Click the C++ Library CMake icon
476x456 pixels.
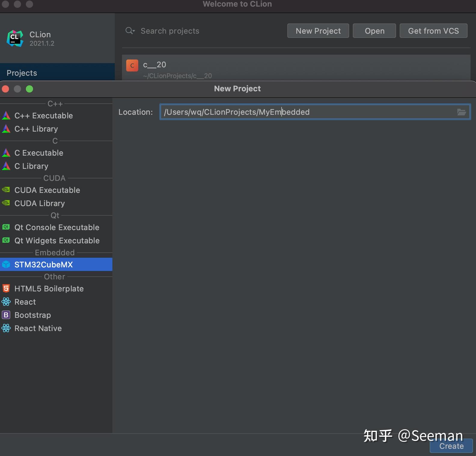click(x=6, y=129)
